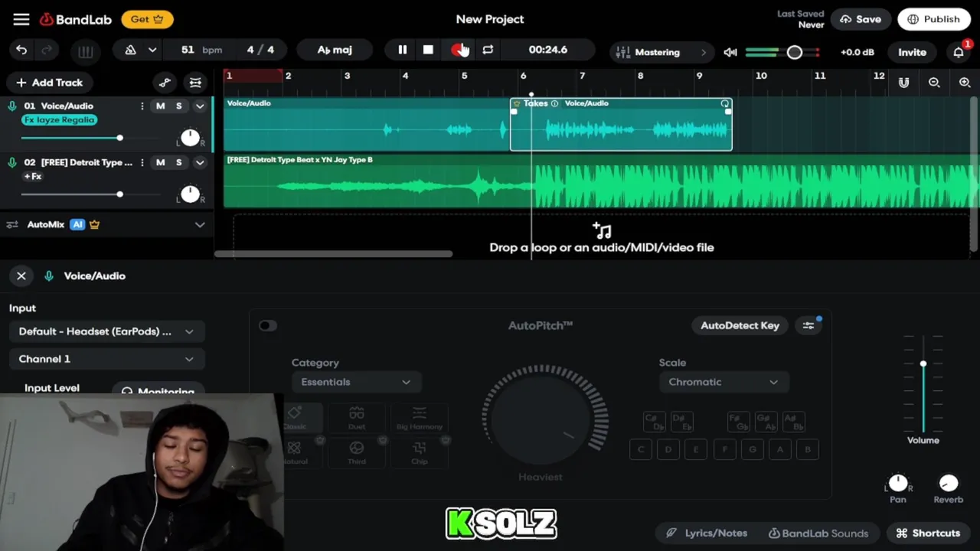Publish the project

[x=933, y=19]
